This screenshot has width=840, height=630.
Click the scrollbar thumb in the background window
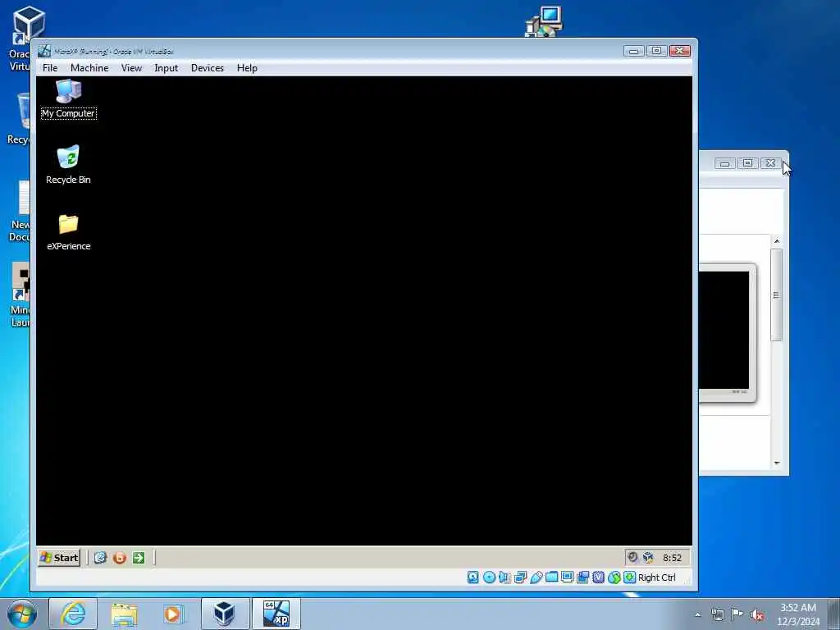(777, 294)
